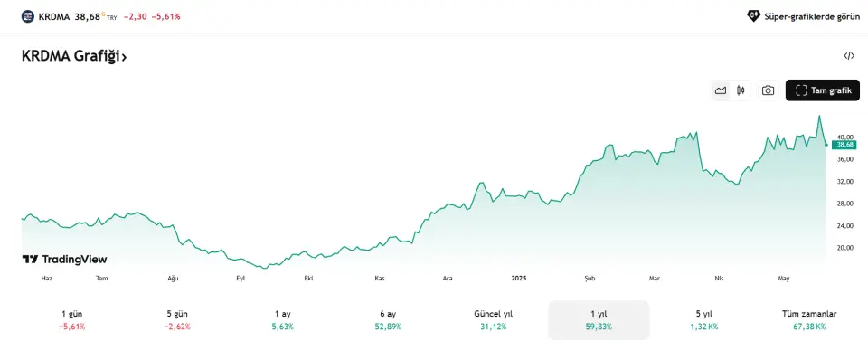This screenshot has width=868, height=351.
Task: Select the 1 yıl time range
Action: coord(599,320)
